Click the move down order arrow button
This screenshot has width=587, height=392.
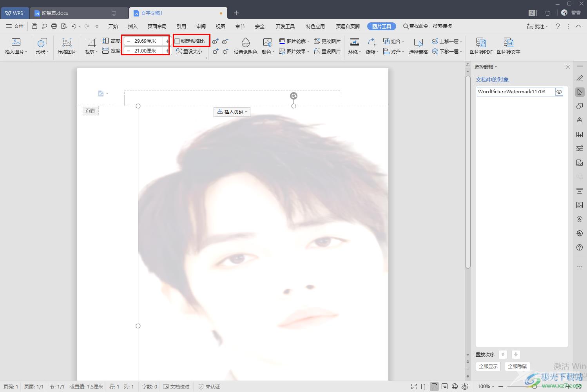pyautogui.click(x=516, y=354)
